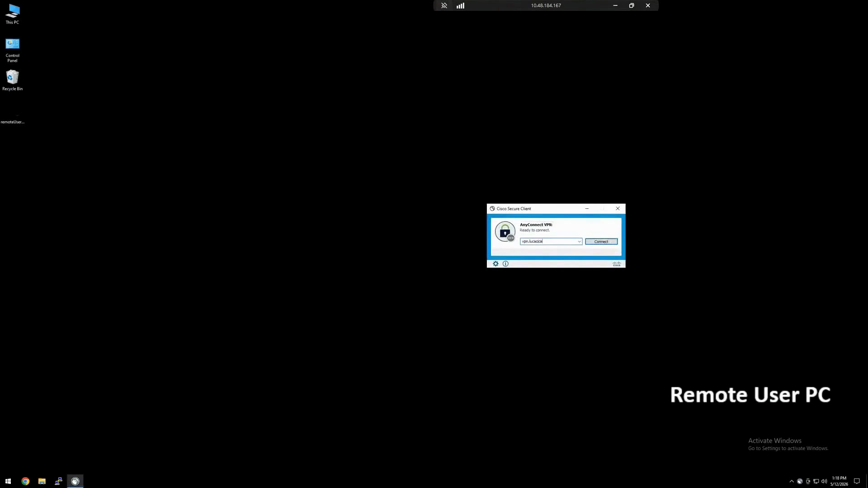Restore down the 10.48.184.167 remote session
The width and height of the screenshot is (868, 488).
point(632,5)
